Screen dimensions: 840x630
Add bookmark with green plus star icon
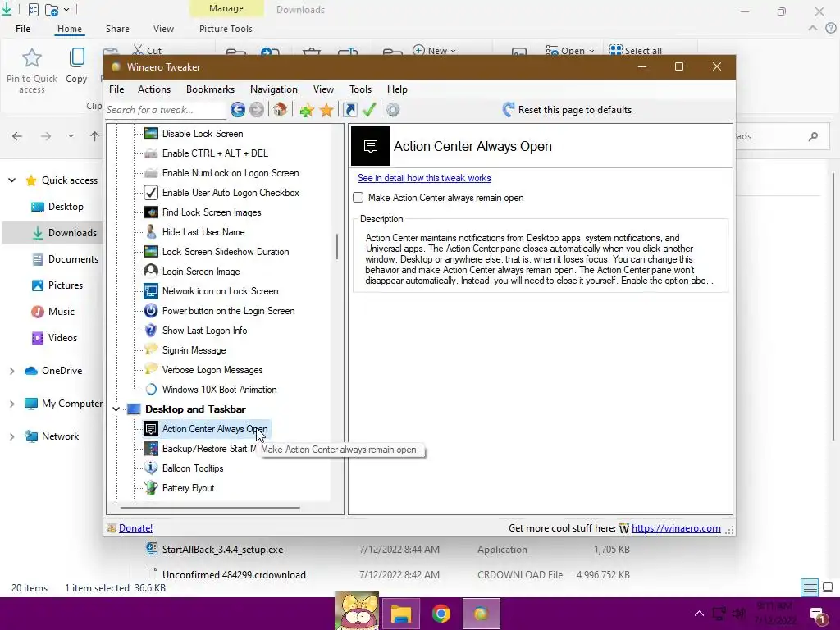click(307, 111)
